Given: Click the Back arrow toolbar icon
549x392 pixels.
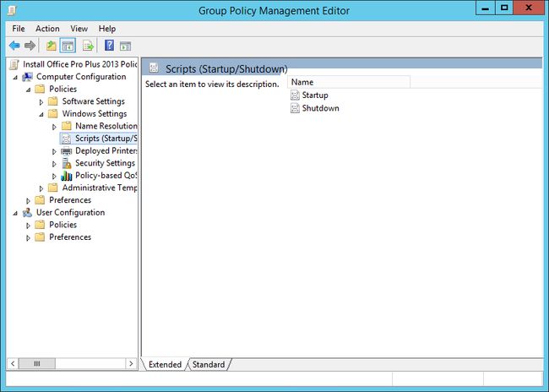Looking at the screenshot, I should click(14, 46).
